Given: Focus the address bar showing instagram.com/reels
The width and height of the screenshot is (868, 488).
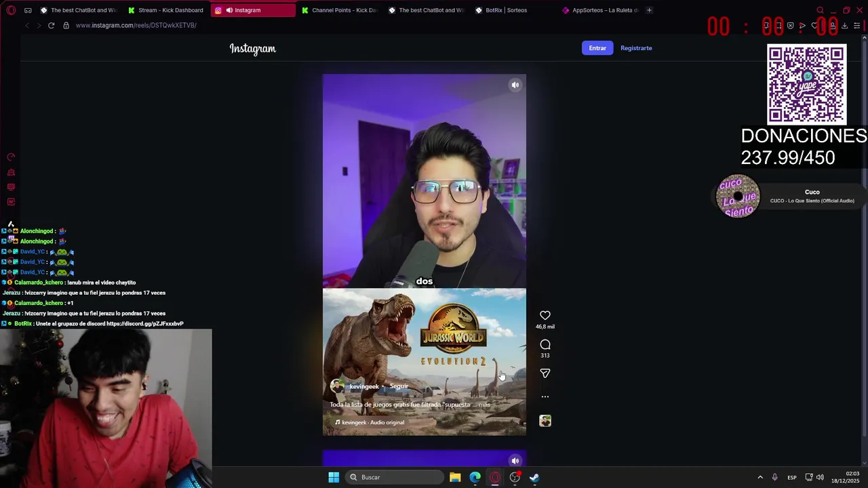Looking at the screenshot, I should (136, 25).
